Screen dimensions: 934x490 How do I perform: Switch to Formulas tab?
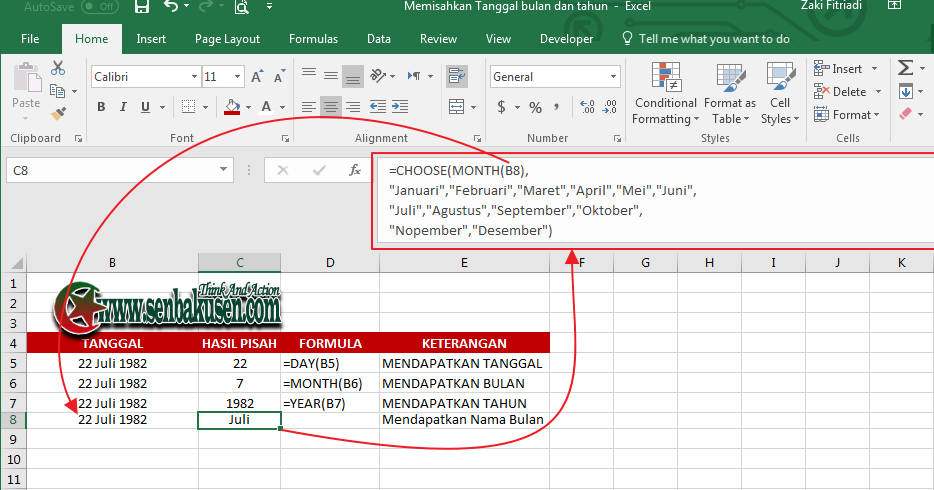click(x=313, y=39)
